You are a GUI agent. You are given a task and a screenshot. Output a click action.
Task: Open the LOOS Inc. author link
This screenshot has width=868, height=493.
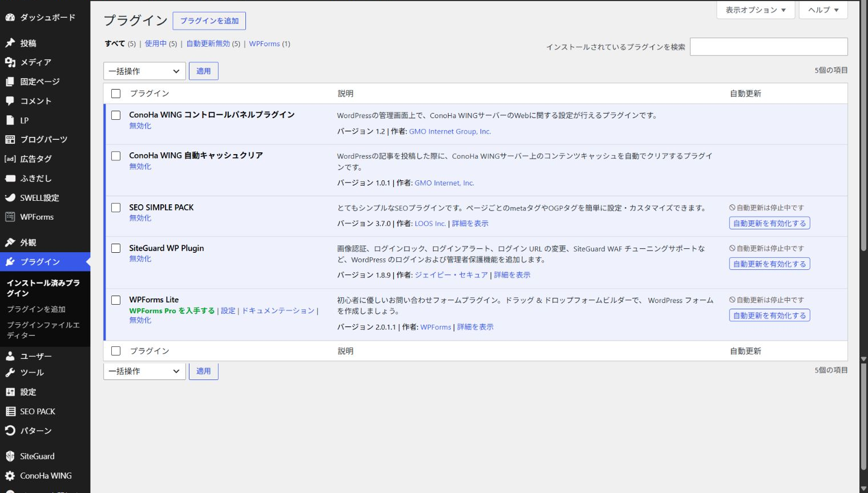(x=430, y=224)
